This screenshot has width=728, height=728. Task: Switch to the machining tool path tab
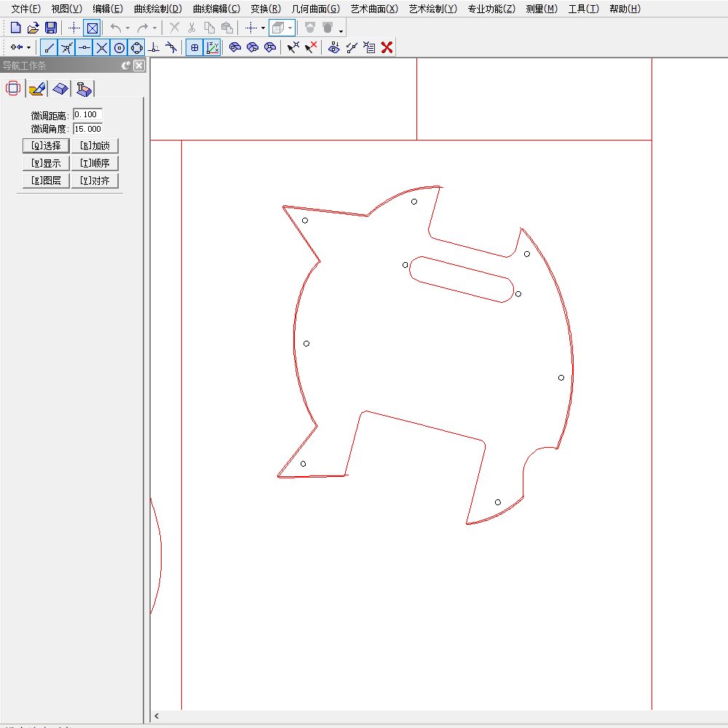coord(84,88)
